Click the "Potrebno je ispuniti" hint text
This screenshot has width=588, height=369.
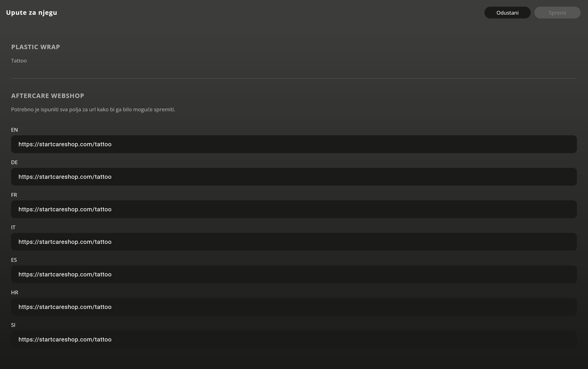click(93, 109)
